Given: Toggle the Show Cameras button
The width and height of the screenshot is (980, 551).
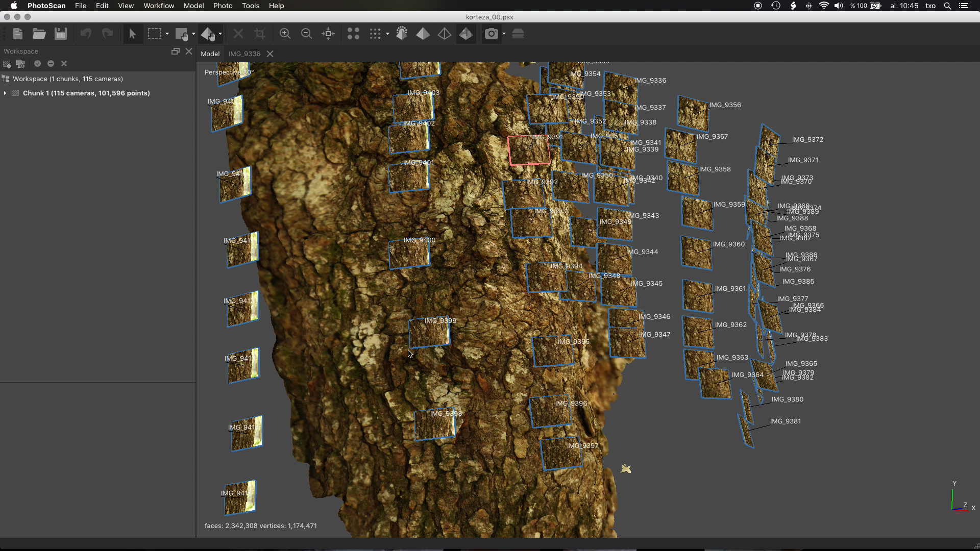Looking at the screenshot, I should point(491,34).
